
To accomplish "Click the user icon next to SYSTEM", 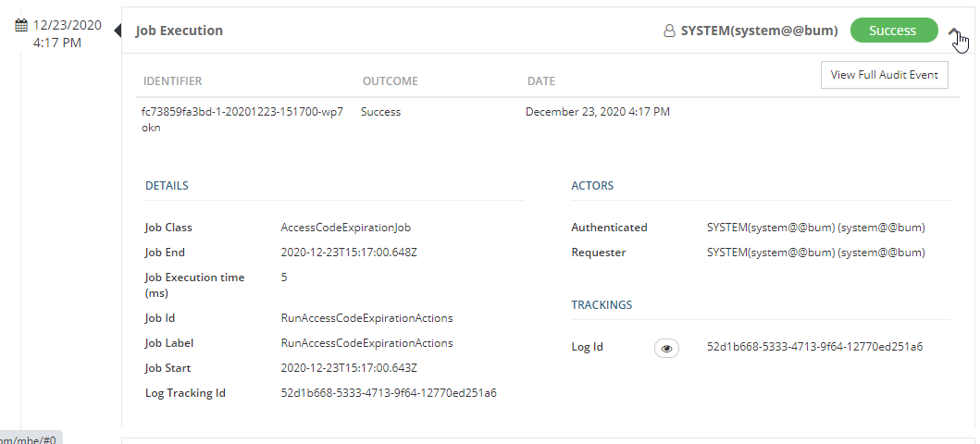I will 669,31.
